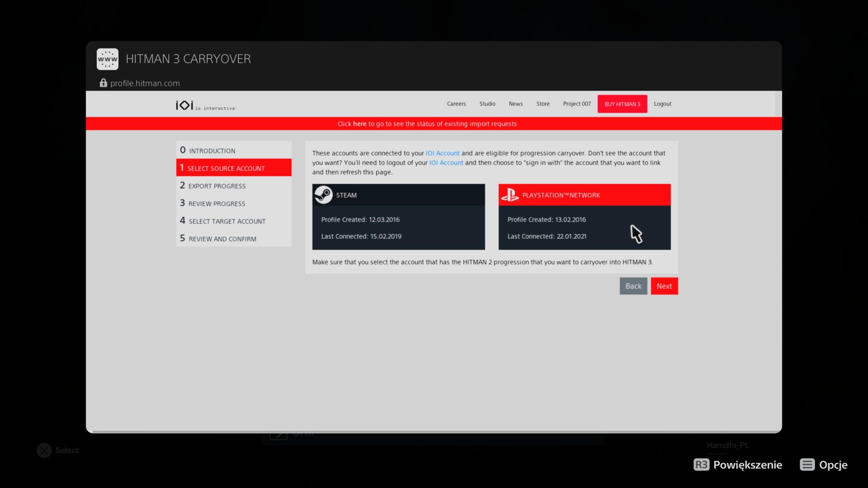
Task: Click the PlayStation logo icon
Action: pos(510,195)
